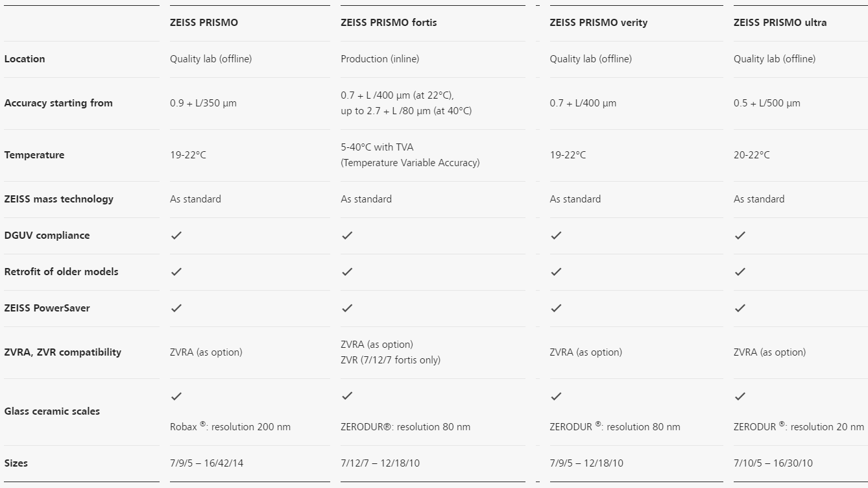The width and height of the screenshot is (868, 488).
Task: Click ZEISS PowerSaver checkmark for PRISMO fortis
Action: coord(347,308)
